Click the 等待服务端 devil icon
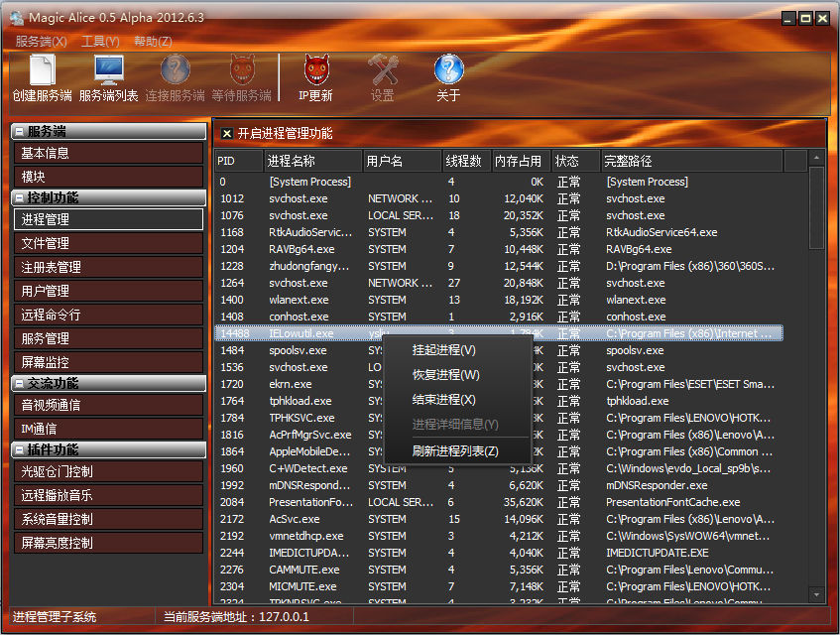This screenshot has height=635, width=840. click(242, 69)
